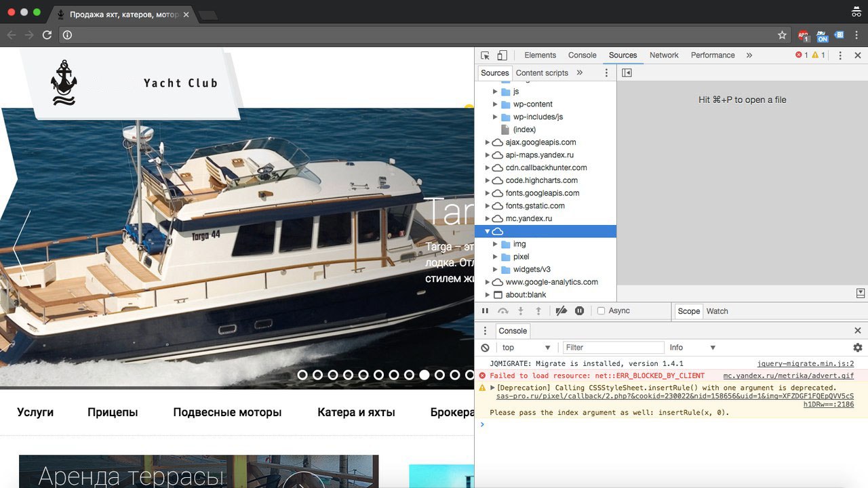Click the yellow warning count indicator
868x488 pixels.
pos(818,56)
